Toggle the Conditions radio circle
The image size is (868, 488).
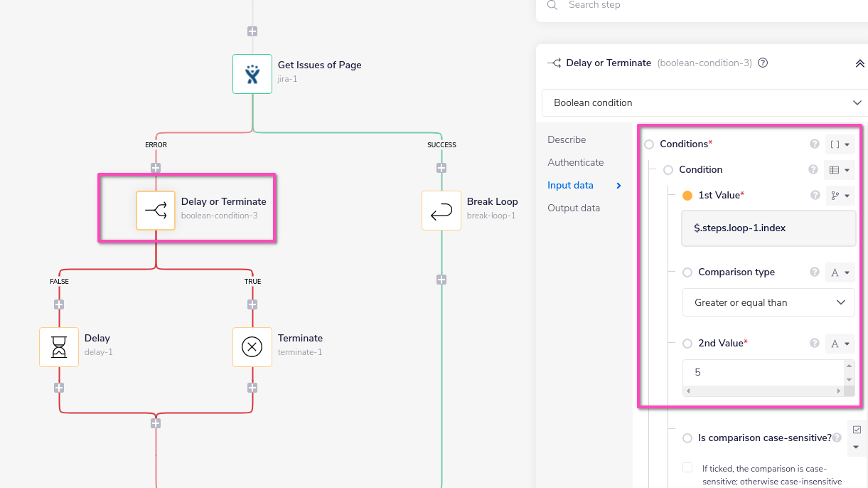[649, 144]
